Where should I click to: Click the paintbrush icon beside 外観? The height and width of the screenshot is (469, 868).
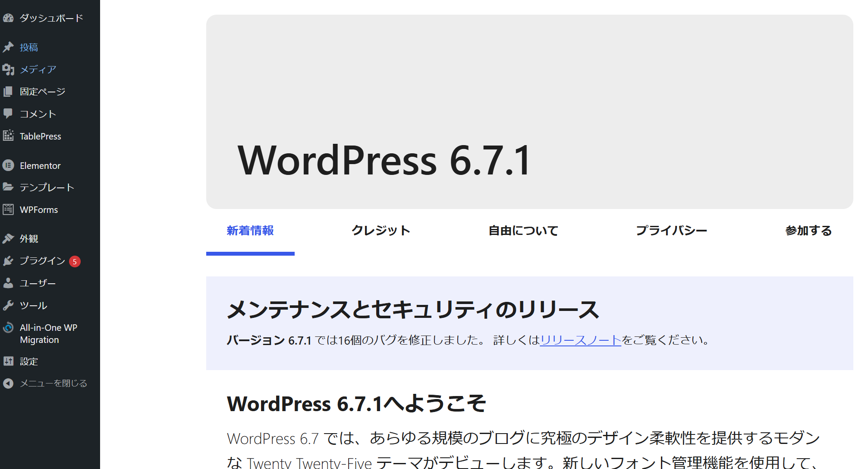point(8,238)
